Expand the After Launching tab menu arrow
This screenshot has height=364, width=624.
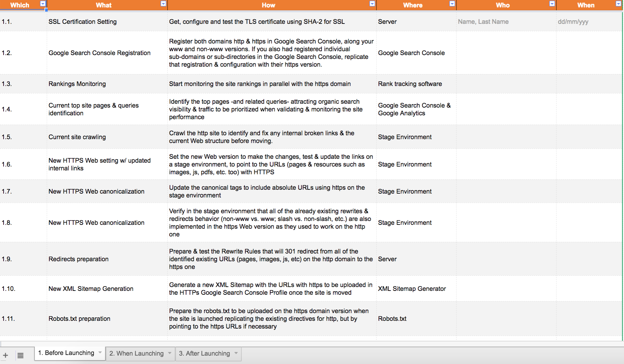(236, 353)
